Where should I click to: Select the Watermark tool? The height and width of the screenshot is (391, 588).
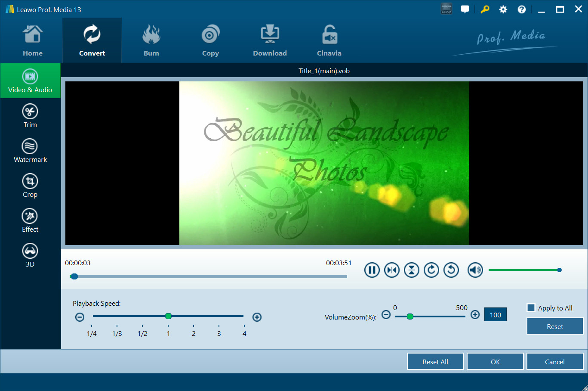coord(30,150)
